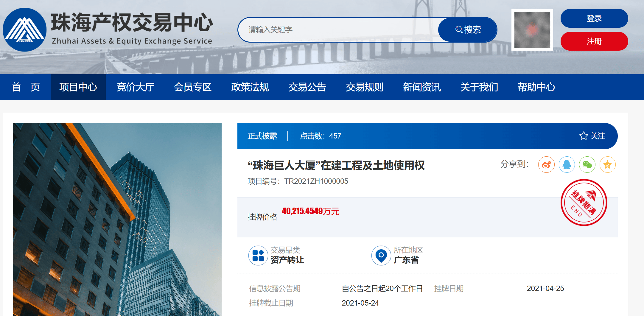Go to 竞价大厅 in navigation bar
The height and width of the screenshot is (316, 644).
[x=136, y=87]
